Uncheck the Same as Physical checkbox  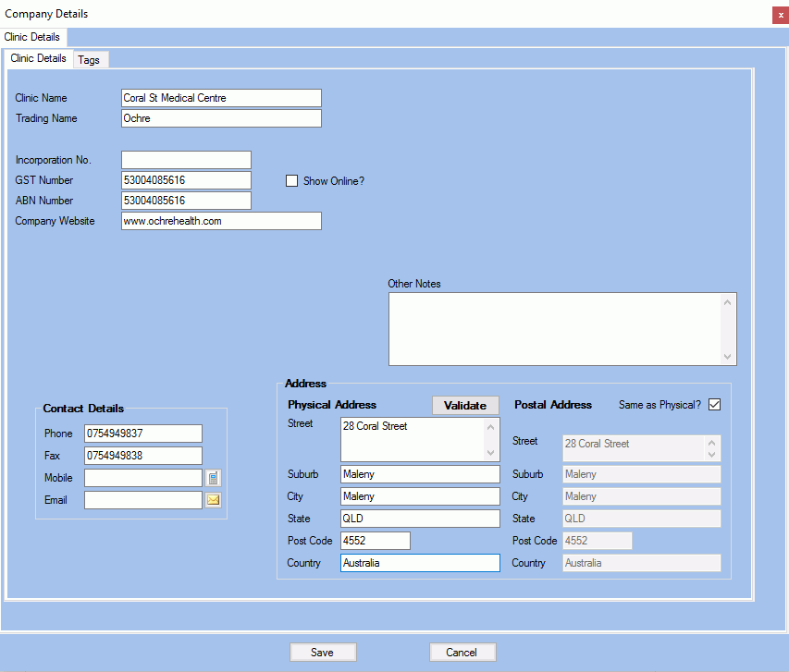point(714,405)
